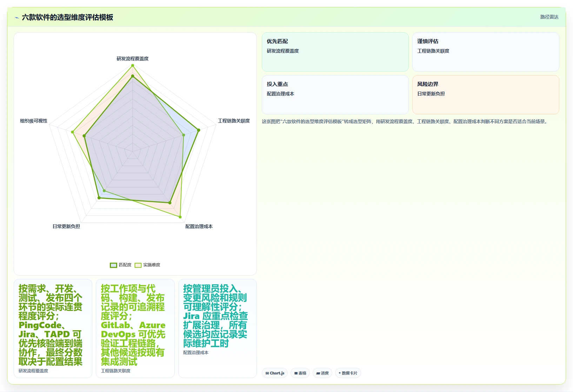
Task: Click the radar axis label 组织级可视性
Action: click(x=34, y=121)
